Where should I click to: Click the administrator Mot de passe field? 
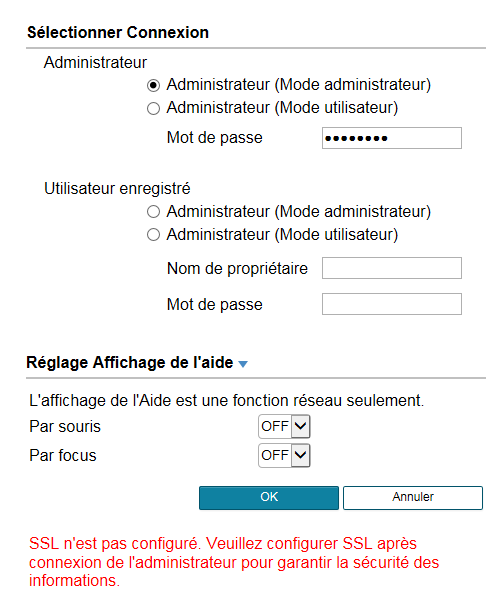tap(392, 138)
